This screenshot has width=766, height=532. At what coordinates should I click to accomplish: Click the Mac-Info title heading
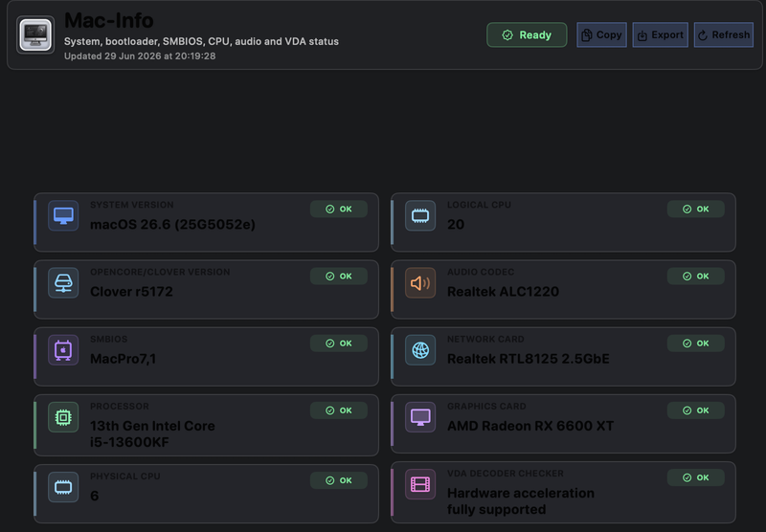click(x=109, y=20)
